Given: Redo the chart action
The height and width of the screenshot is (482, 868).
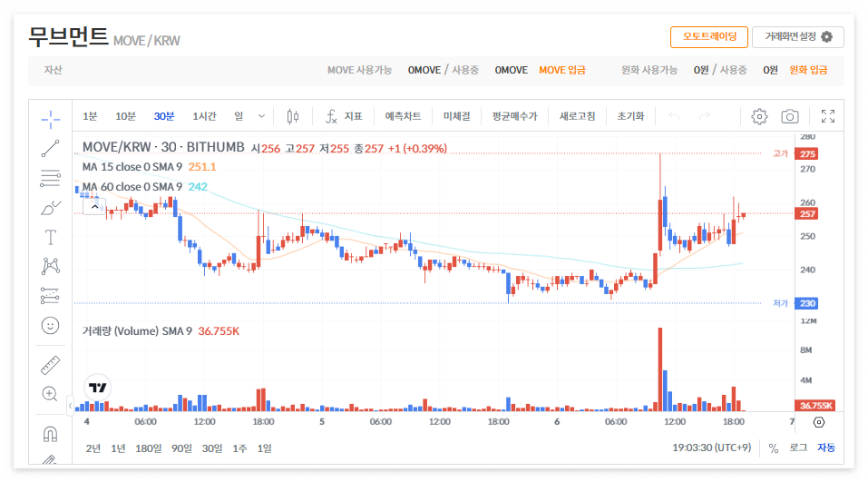Looking at the screenshot, I should pos(704,116).
